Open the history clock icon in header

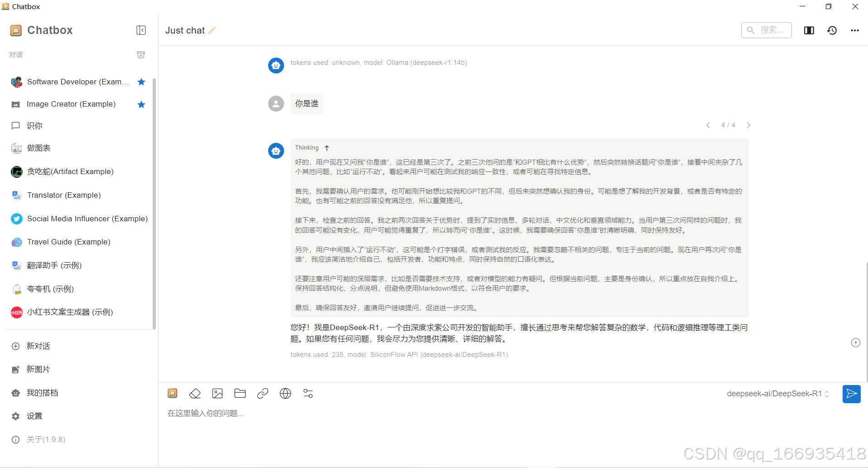(x=832, y=30)
